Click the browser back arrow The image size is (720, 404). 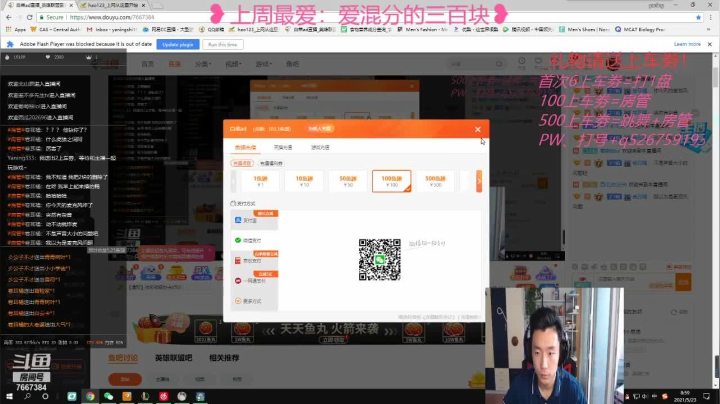pos(9,17)
